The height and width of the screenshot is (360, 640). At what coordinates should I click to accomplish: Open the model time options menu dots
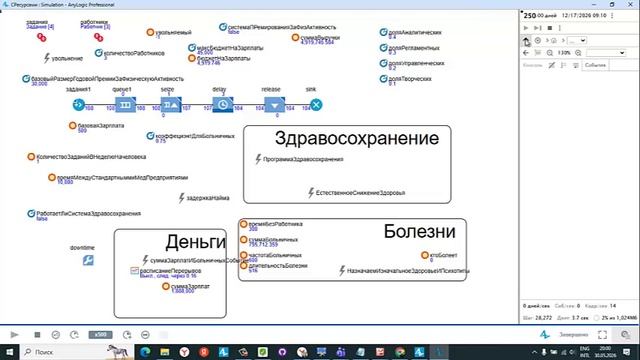tap(612, 15)
